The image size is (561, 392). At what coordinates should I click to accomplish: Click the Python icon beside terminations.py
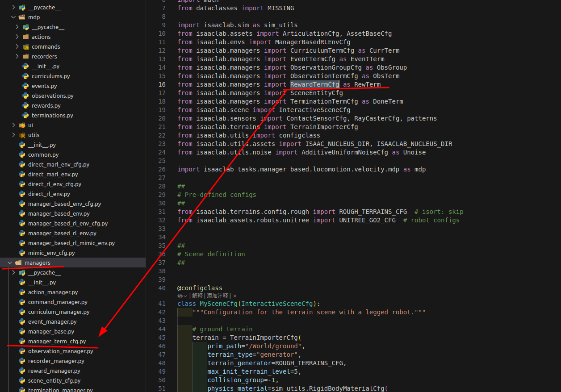25,116
